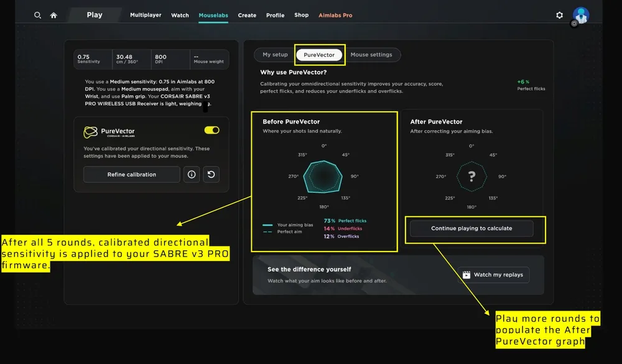Click the 12% Overflicks stat
Viewport: 622px width, 364px height.
click(x=341, y=237)
